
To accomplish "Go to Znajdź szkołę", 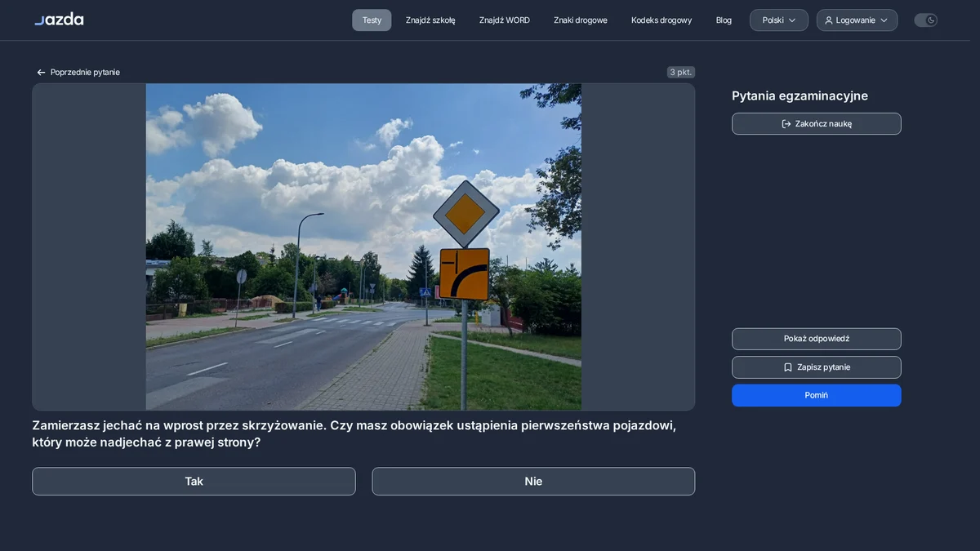I will tap(430, 20).
